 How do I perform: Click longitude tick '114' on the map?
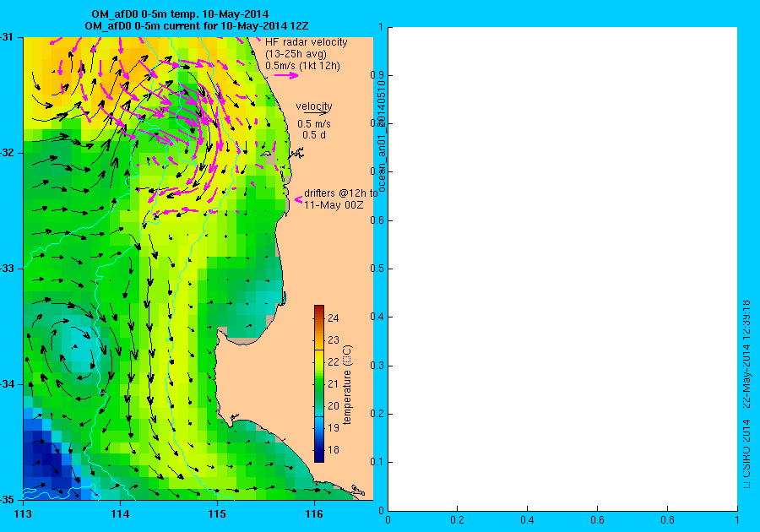click(x=120, y=514)
